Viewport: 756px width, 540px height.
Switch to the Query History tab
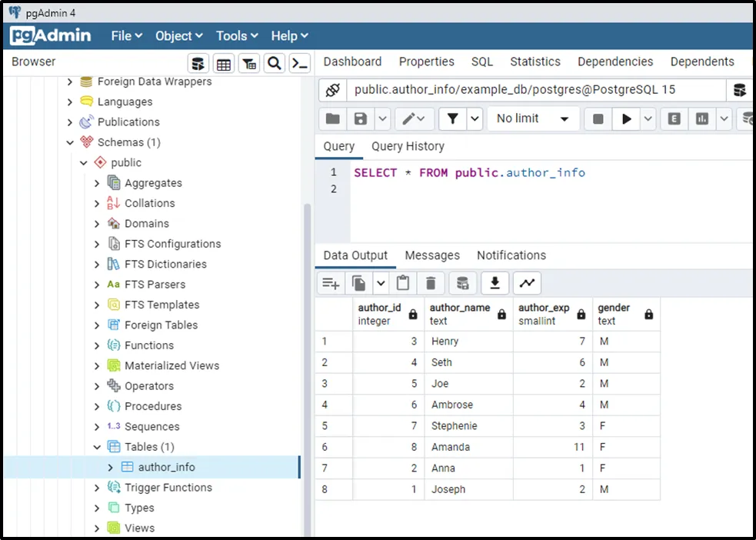click(x=408, y=146)
